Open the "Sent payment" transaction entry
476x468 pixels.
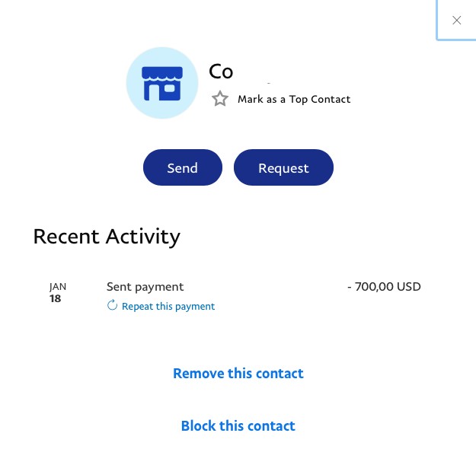[145, 287]
